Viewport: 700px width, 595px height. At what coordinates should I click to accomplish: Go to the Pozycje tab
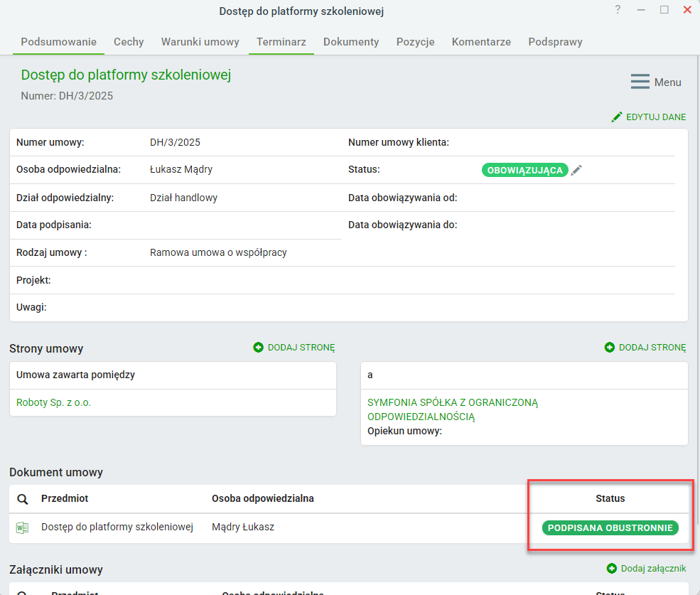point(415,42)
